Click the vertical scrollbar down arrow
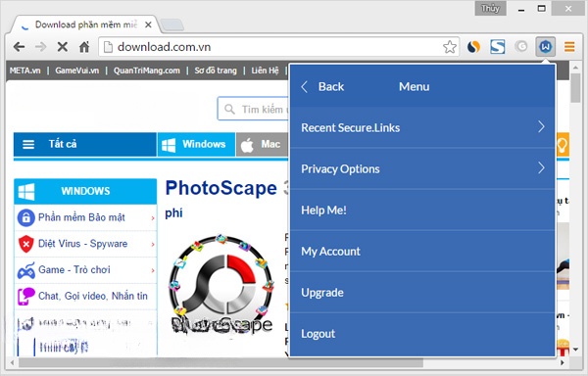 pos(575,350)
